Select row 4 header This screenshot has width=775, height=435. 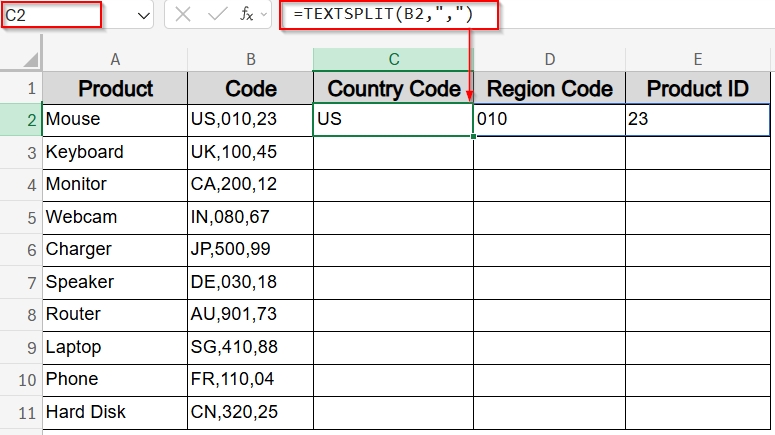[21, 185]
